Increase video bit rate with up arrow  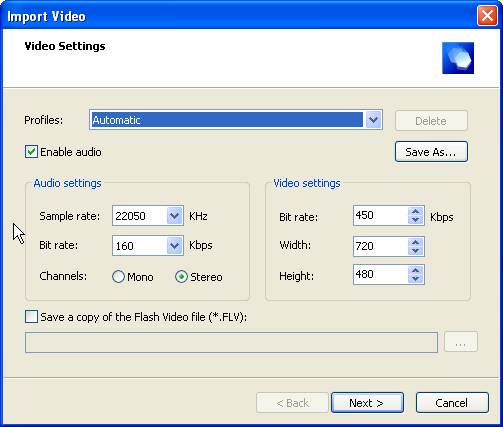pos(415,212)
